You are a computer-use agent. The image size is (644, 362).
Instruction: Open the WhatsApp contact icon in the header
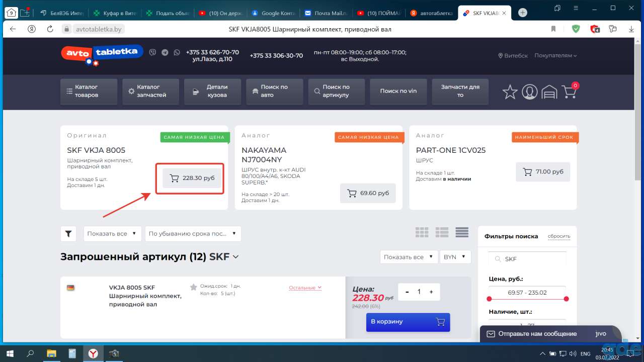click(177, 52)
